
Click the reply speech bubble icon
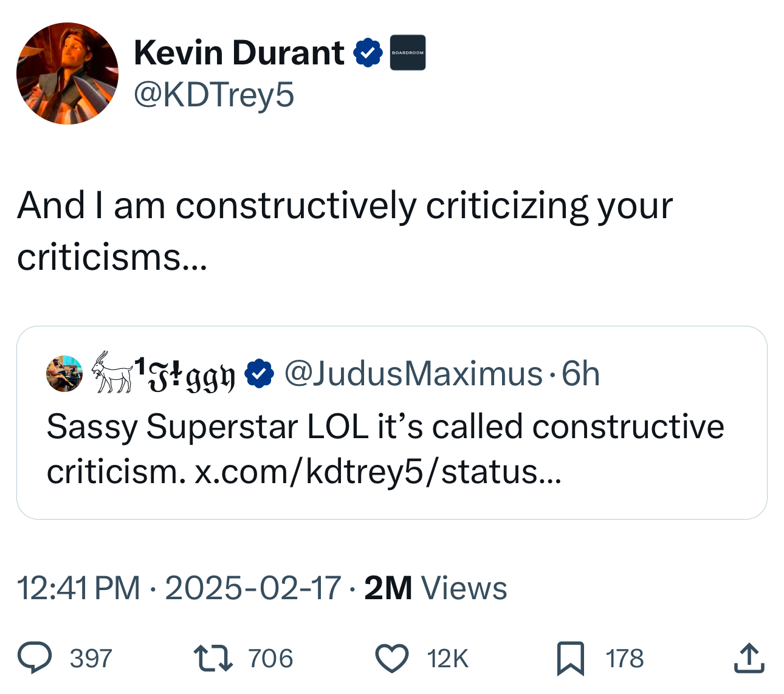[35, 659]
